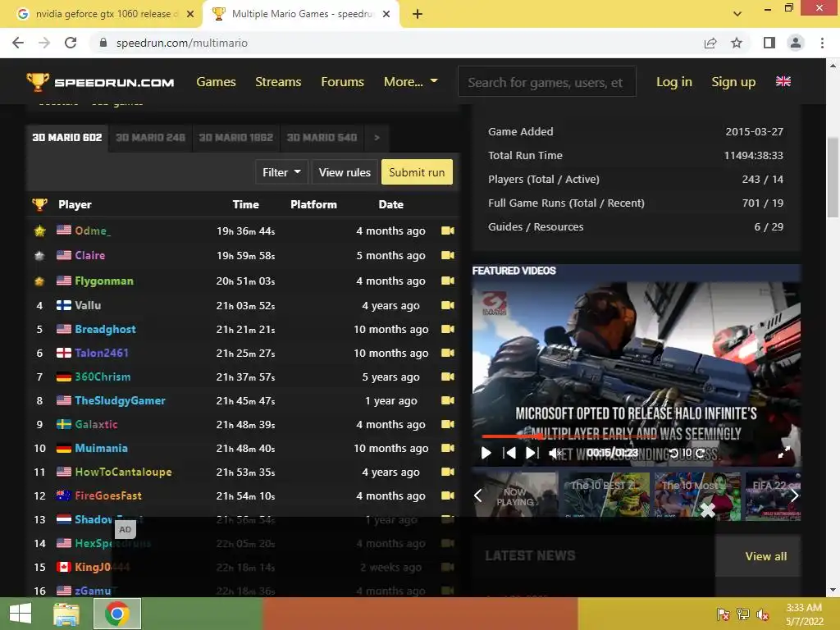The height and width of the screenshot is (630, 840).
Task: Show next video thumbnails
Action: [794, 495]
